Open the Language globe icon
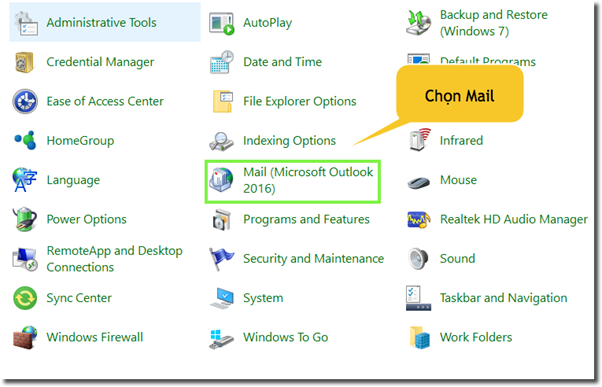 point(25,180)
